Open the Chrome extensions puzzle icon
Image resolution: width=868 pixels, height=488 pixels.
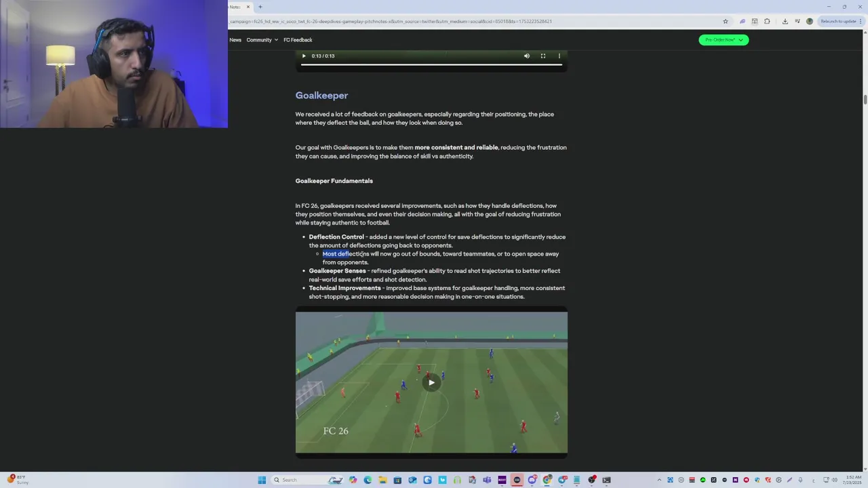click(767, 21)
